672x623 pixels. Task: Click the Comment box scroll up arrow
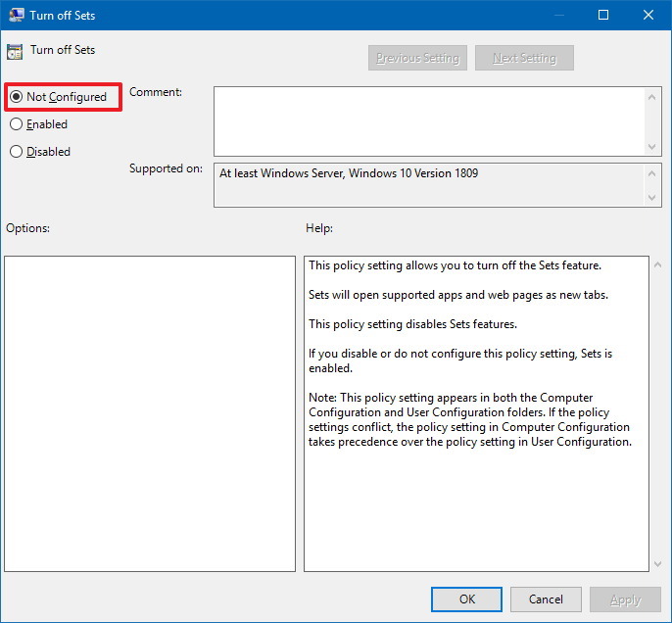click(x=651, y=97)
